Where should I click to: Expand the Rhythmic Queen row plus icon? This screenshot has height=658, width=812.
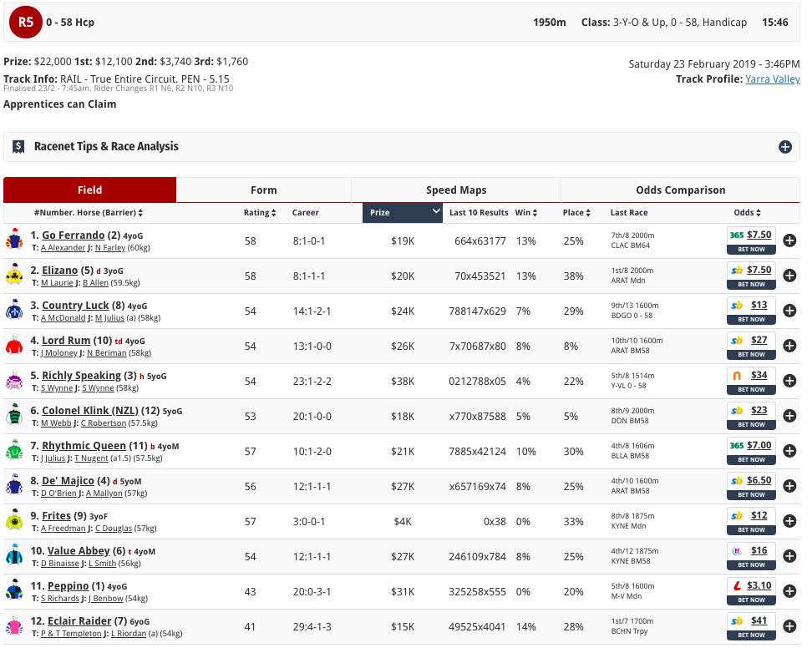point(789,451)
